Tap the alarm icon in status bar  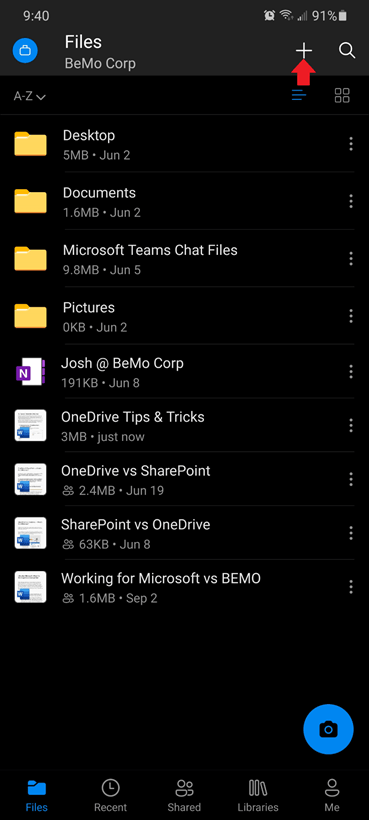click(269, 16)
